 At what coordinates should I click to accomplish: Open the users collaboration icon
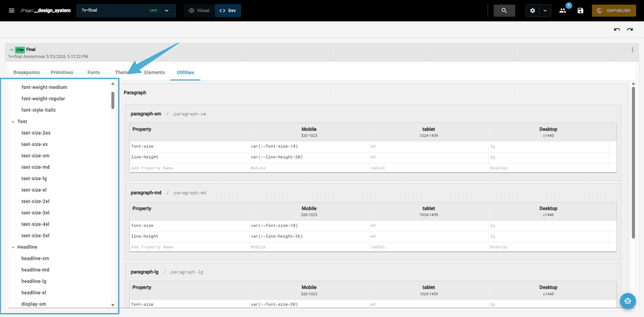click(x=563, y=11)
